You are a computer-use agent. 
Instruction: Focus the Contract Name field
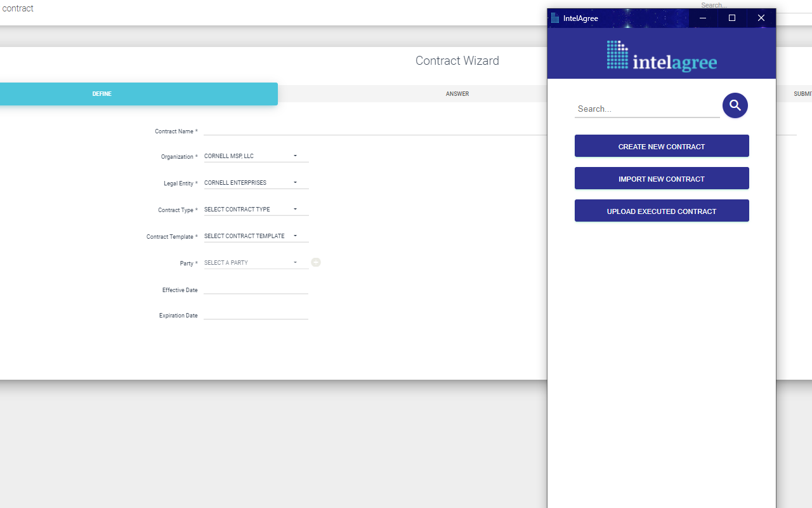(375, 130)
